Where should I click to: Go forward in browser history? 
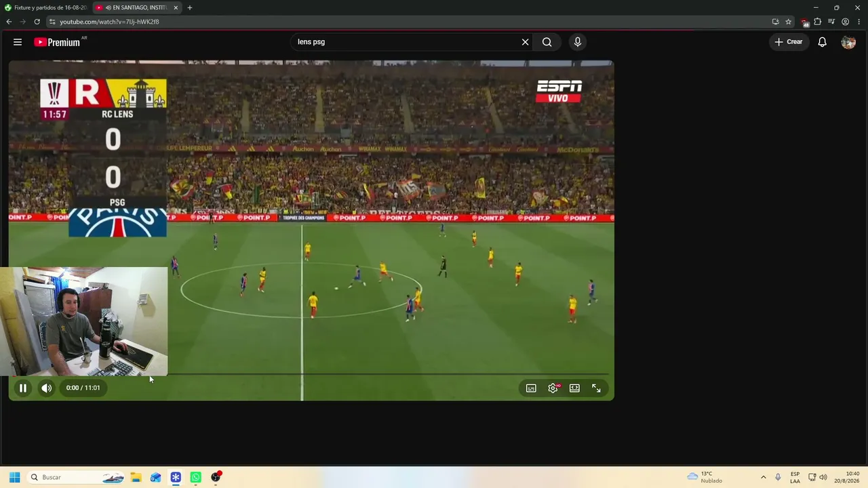tap(22, 22)
